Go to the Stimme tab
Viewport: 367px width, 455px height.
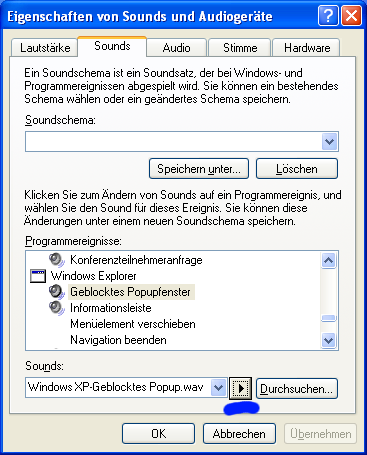(240, 48)
